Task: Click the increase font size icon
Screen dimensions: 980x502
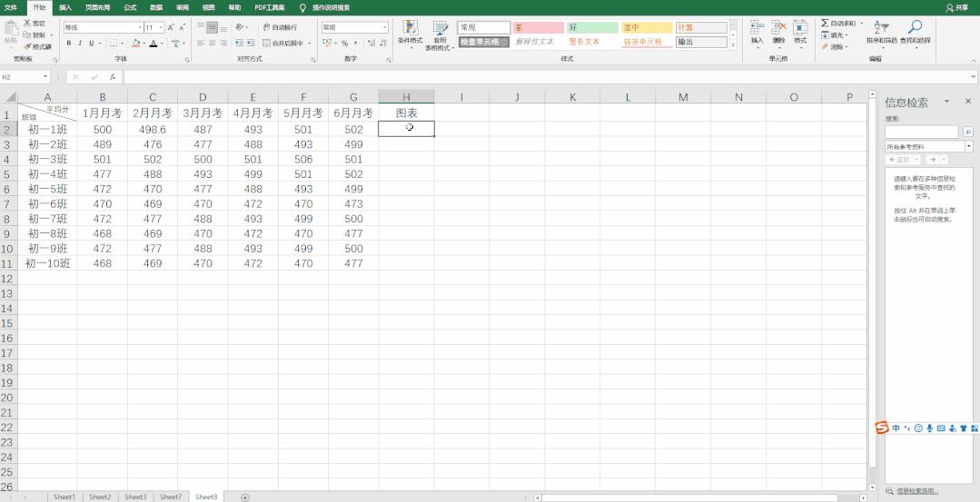Action: pos(171,27)
